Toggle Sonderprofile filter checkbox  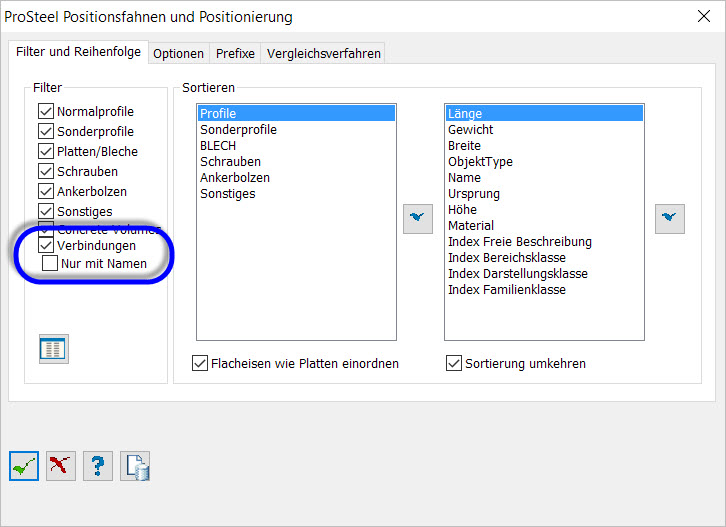[46, 131]
